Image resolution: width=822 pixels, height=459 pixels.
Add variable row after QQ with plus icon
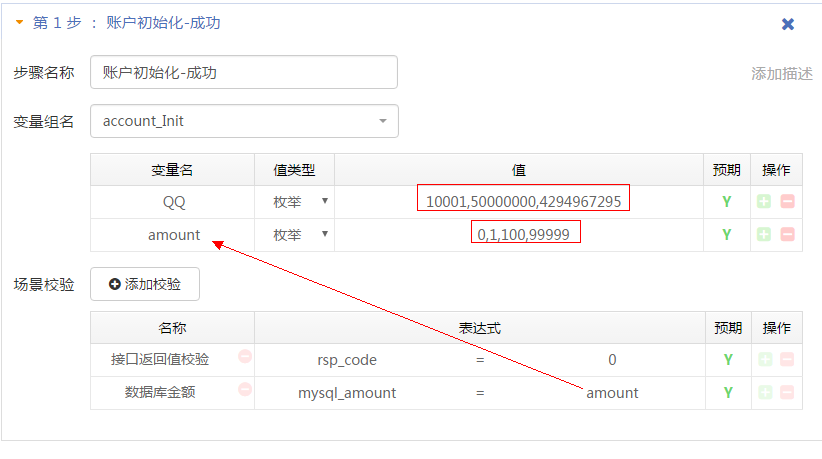click(764, 201)
